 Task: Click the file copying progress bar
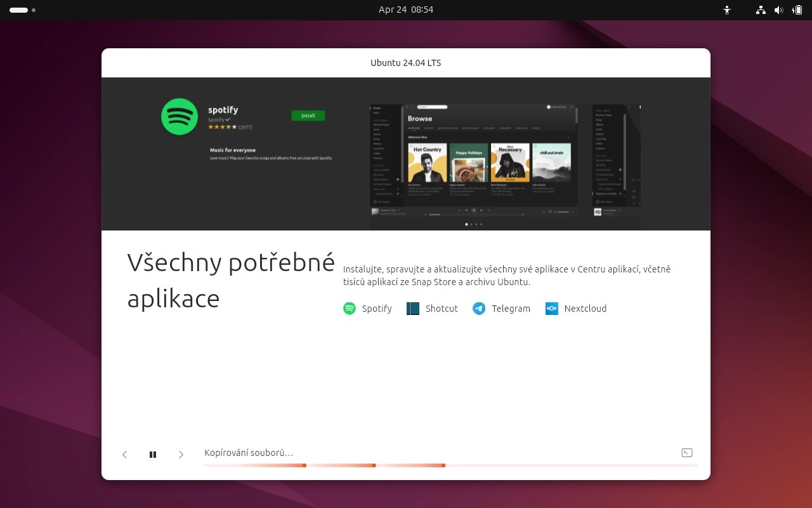(451, 465)
